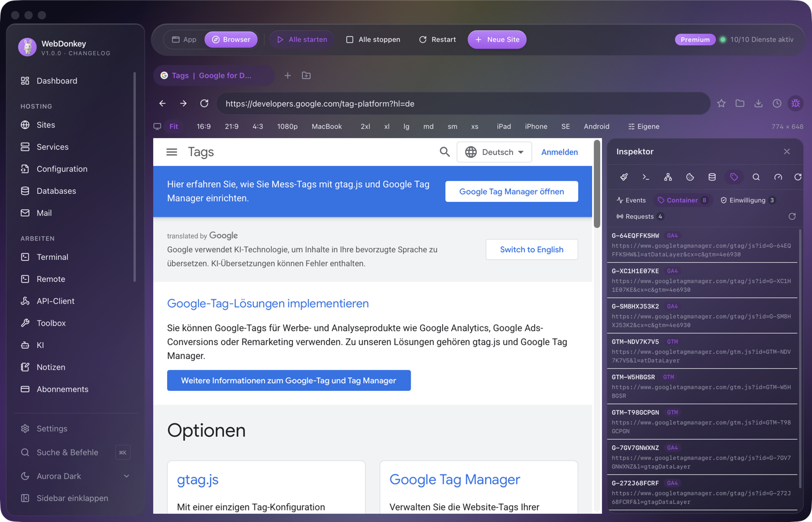Select the iPhone viewport preset
The height and width of the screenshot is (522, 812).
(536, 126)
